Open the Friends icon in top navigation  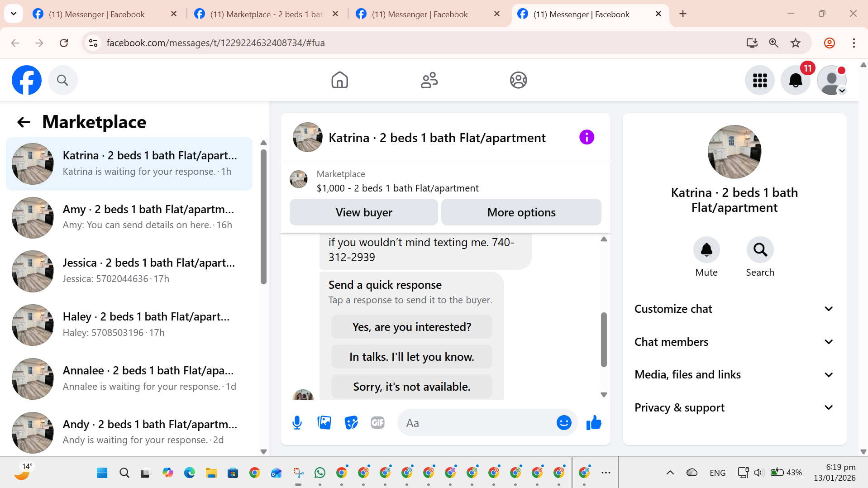click(x=429, y=80)
